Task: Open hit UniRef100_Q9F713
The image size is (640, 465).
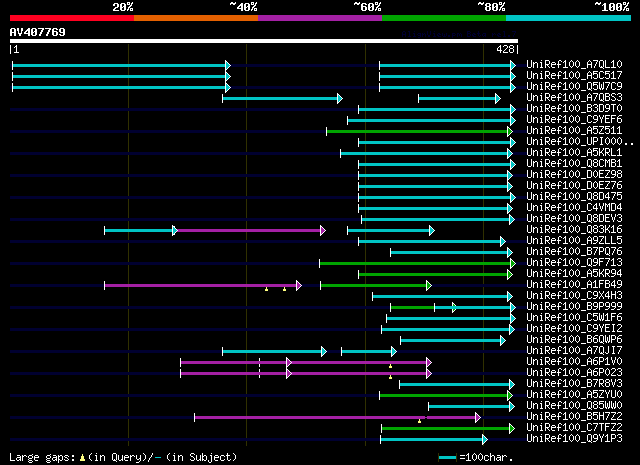Action: 574,263
